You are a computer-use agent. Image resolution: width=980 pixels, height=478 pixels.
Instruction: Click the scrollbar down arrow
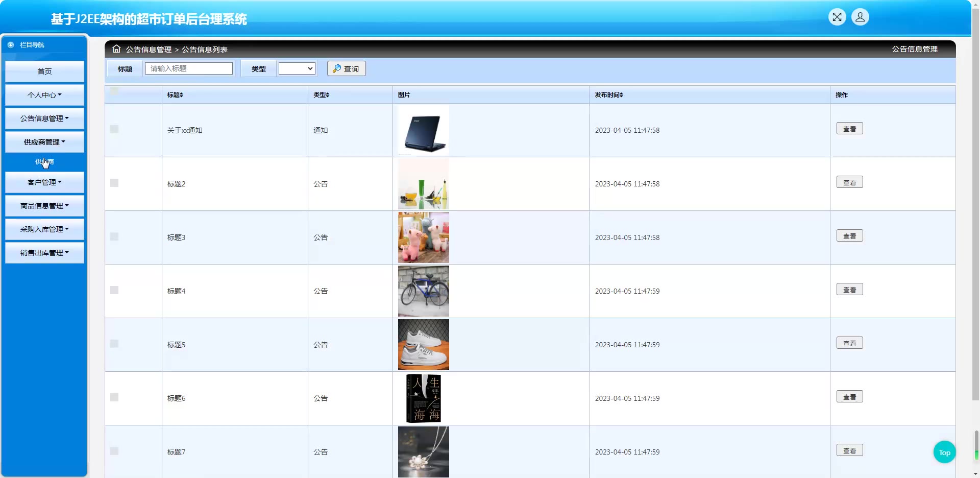coord(976,473)
